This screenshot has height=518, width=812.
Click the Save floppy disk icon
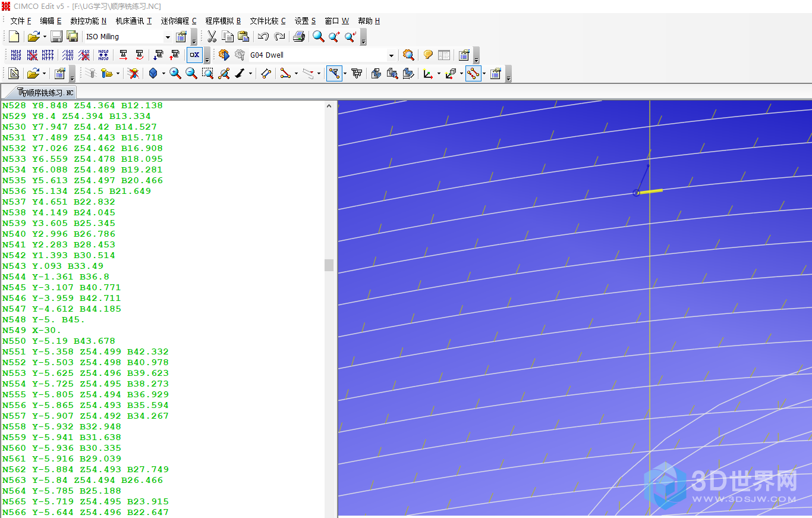pos(56,37)
